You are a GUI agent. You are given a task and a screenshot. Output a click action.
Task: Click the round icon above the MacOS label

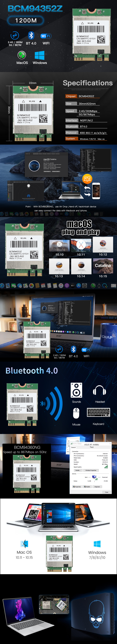(22, 55)
